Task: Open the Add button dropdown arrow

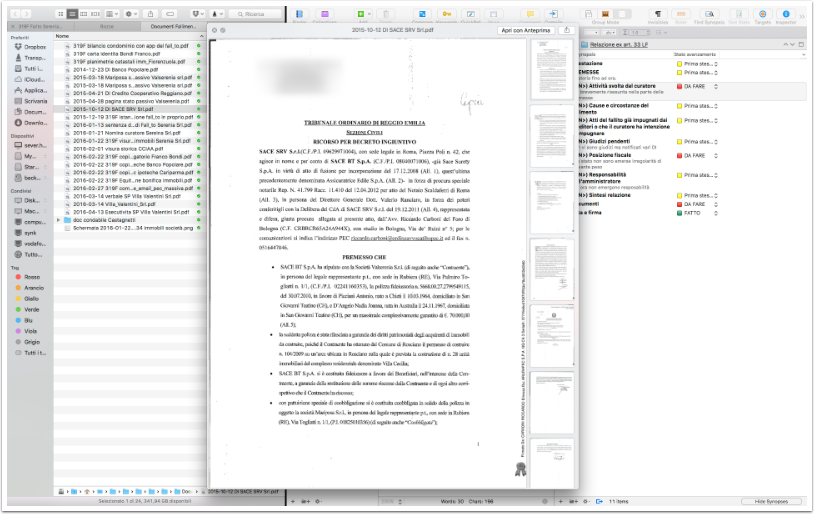Action: 368,15
